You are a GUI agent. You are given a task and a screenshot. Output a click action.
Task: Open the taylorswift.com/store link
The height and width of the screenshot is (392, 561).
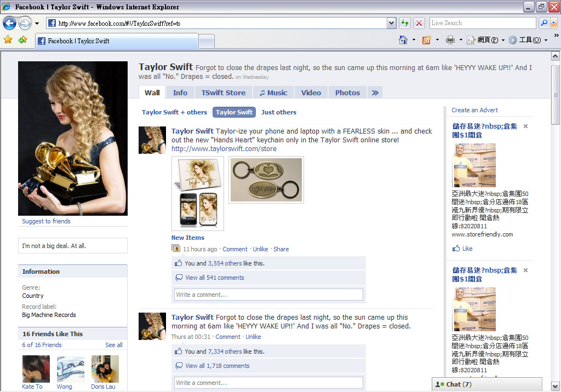point(224,149)
